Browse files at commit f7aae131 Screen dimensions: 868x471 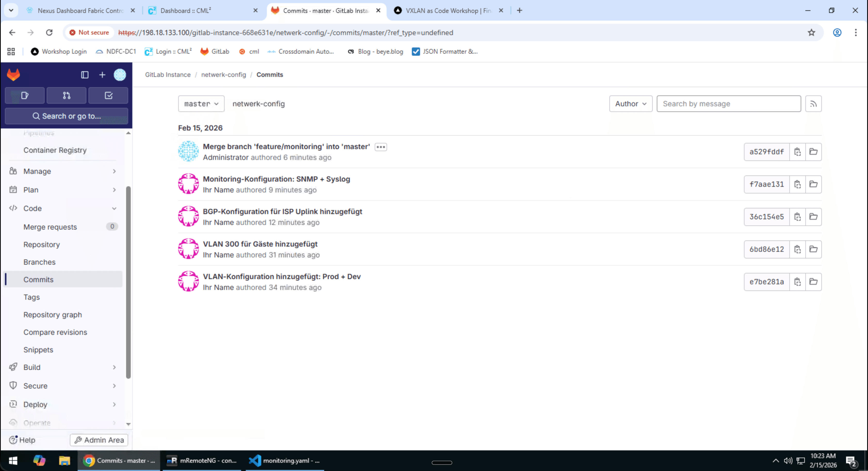(x=813, y=184)
